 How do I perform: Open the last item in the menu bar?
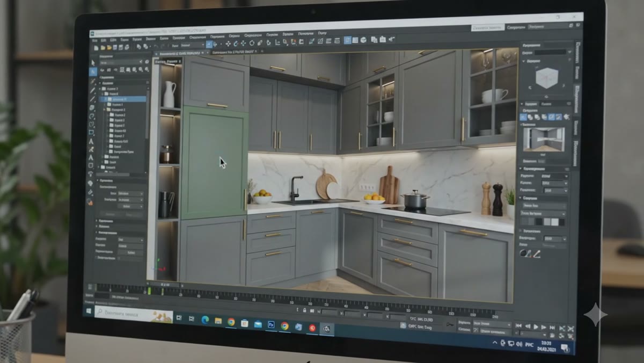tap(322, 33)
